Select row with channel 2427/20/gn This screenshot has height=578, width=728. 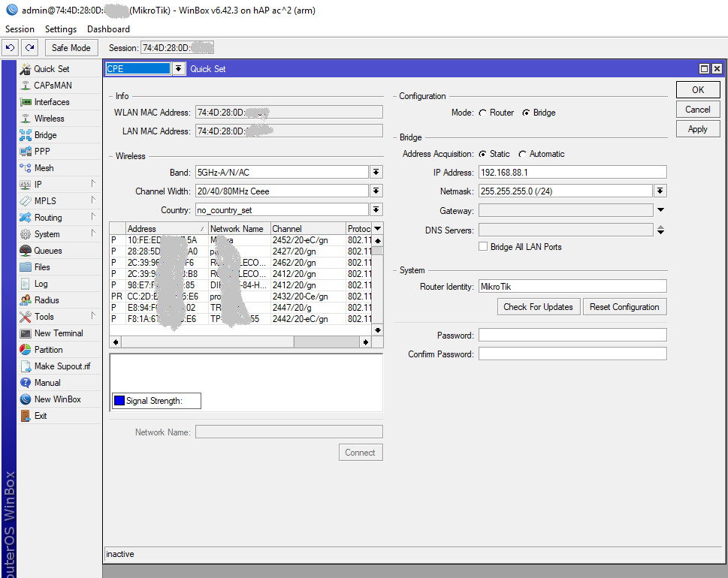click(x=240, y=251)
